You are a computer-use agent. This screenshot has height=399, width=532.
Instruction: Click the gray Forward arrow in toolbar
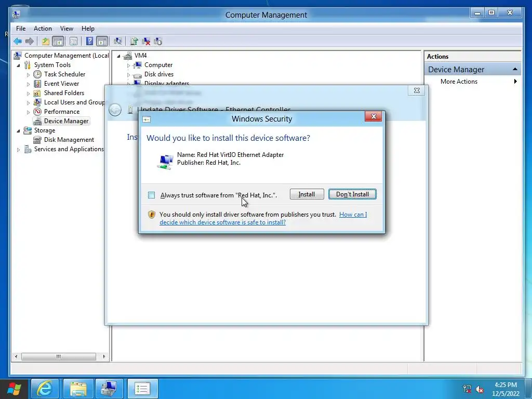tap(30, 42)
